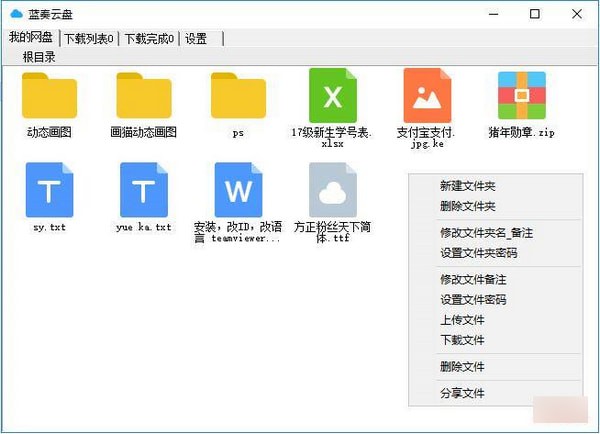Open the 下载完成0 tab
The height and width of the screenshot is (434, 600).
pos(149,39)
